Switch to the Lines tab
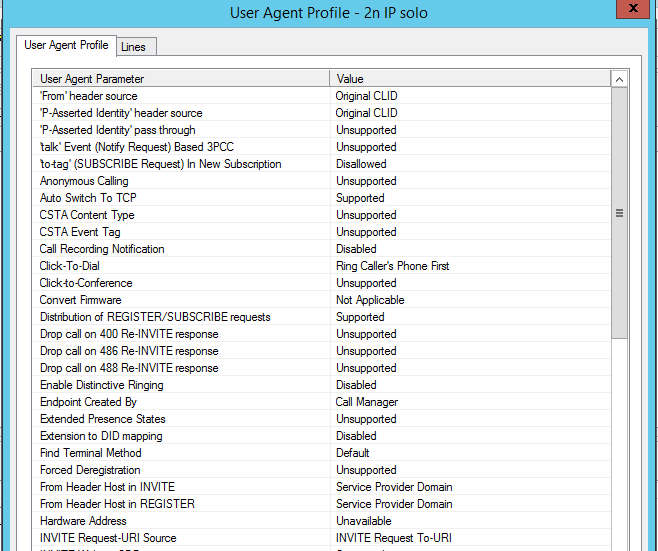The width and height of the screenshot is (658, 551). tap(132, 47)
